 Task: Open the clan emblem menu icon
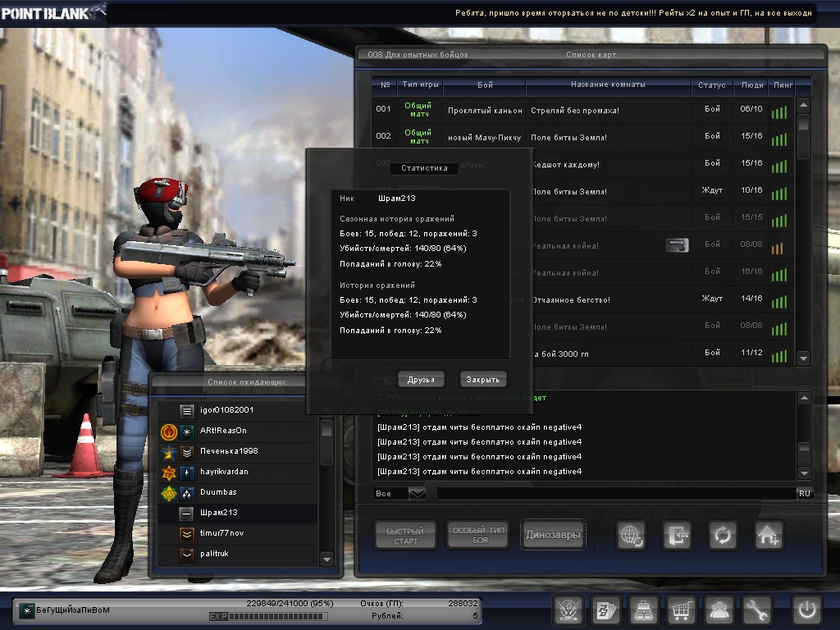coord(568,609)
